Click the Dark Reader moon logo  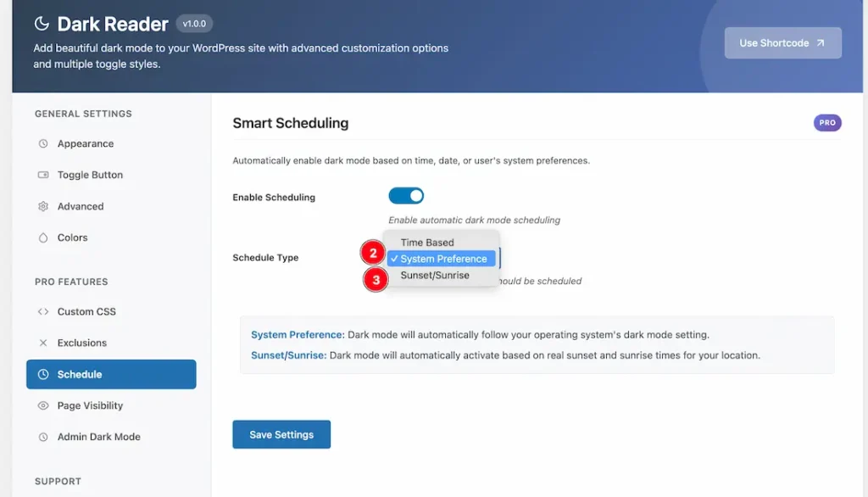(42, 24)
